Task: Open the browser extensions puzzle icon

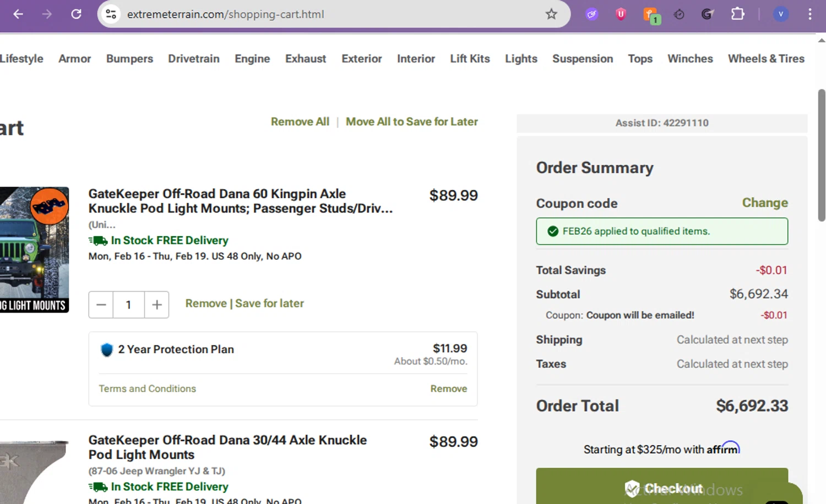Action: click(737, 14)
